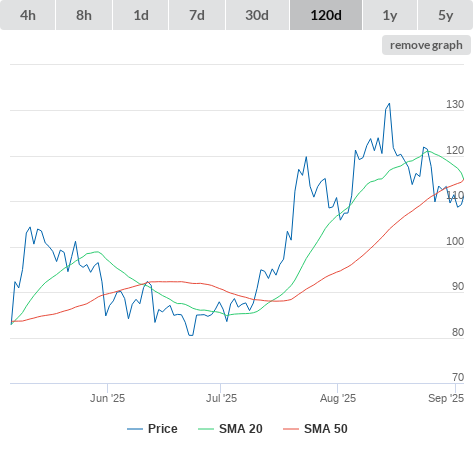
Task: Click the Sep '25 axis label
Action: point(446,398)
